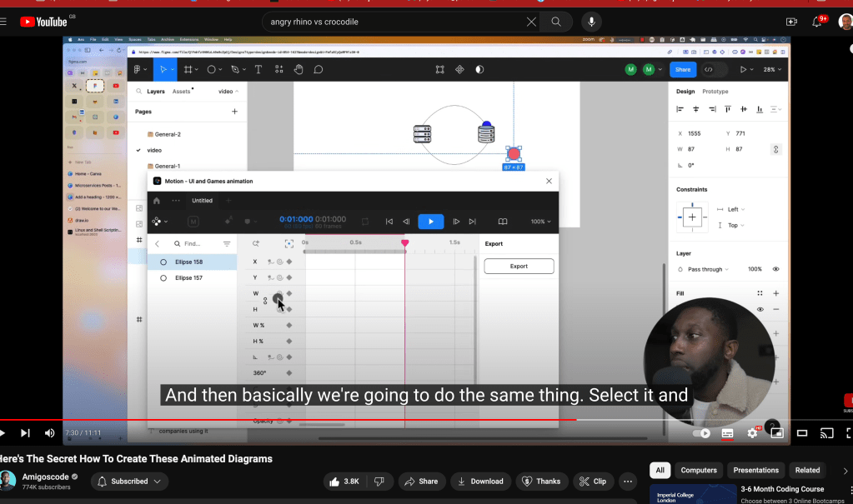Image resolution: width=853 pixels, height=504 pixels.
Task: Select the Pen tool in Figma
Action: pyautogui.click(x=235, y=70)
